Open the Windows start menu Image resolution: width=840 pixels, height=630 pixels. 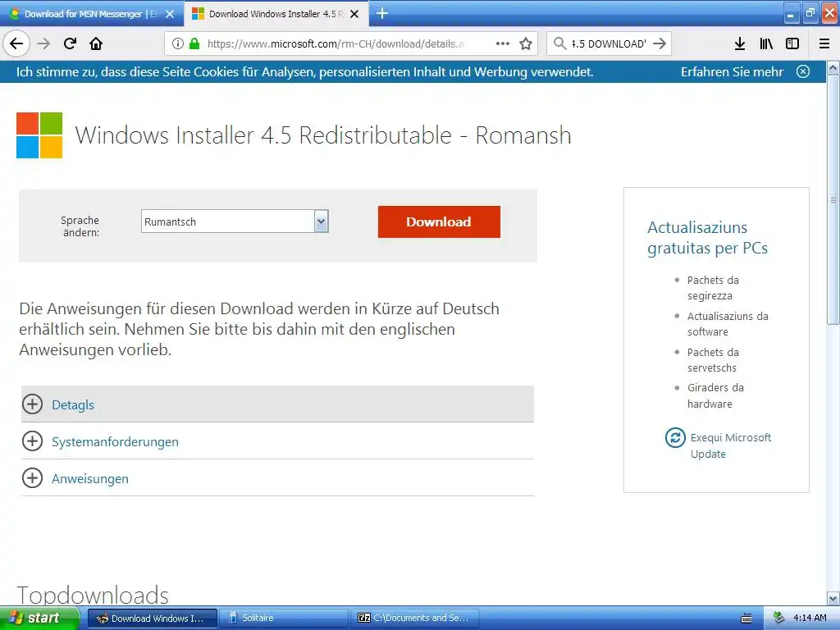pos(39,619)
